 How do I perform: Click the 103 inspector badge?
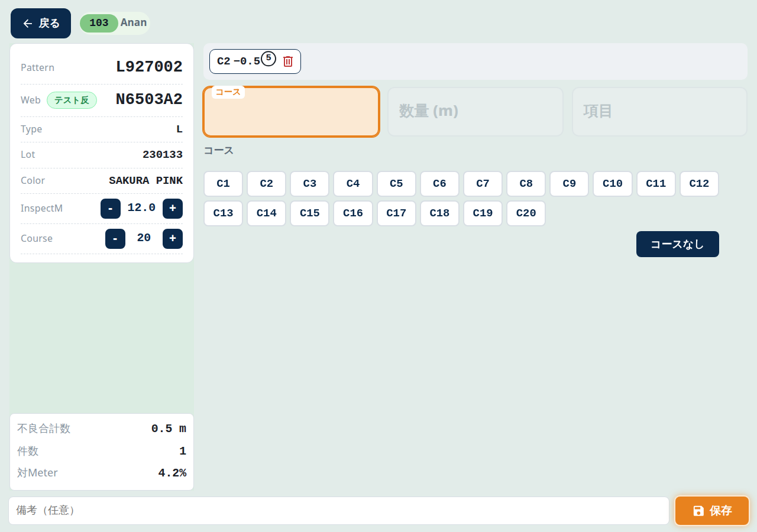click(x=99, y=23)
